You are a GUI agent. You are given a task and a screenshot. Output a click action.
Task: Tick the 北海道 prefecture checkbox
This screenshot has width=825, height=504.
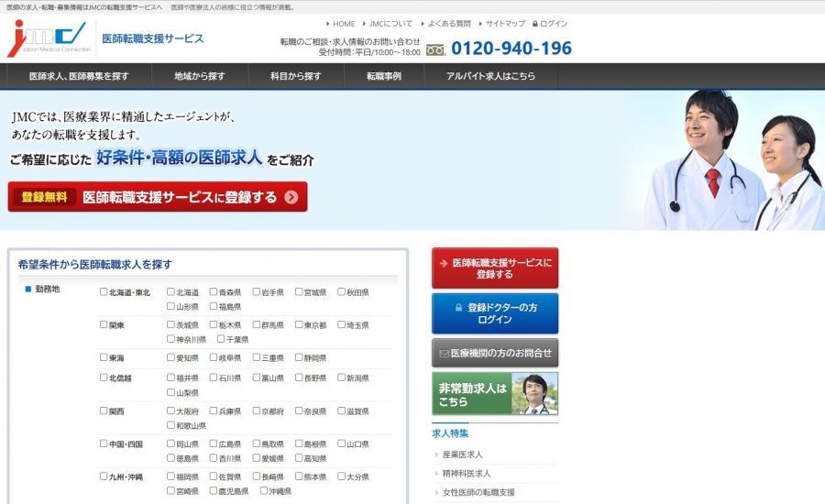171,291
